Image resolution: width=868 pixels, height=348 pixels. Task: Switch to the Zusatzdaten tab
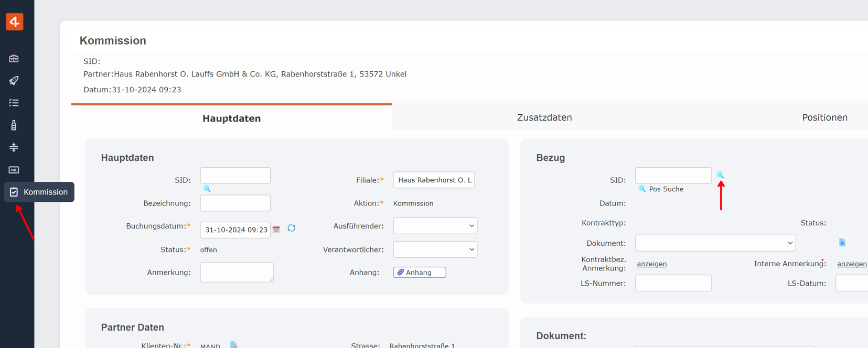544,117
